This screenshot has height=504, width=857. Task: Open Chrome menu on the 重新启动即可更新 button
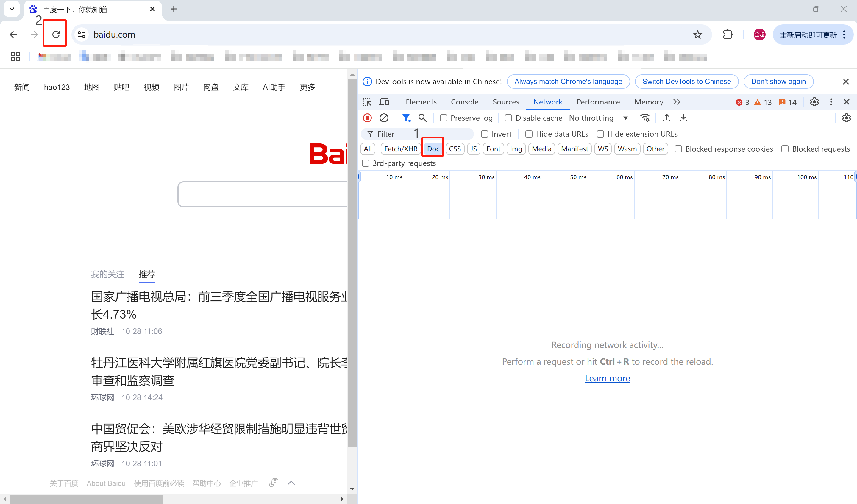tap(844, 34)
